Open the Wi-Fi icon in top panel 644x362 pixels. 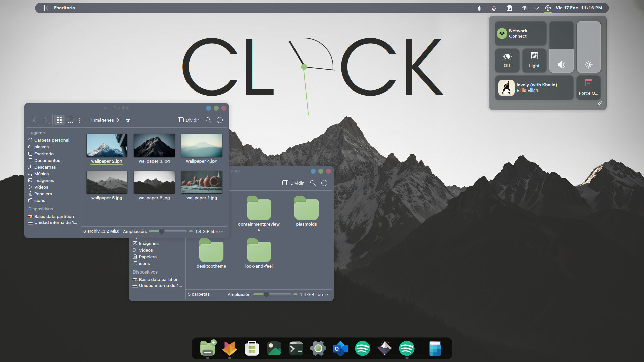pyautogui.click(x=524, y=8)
